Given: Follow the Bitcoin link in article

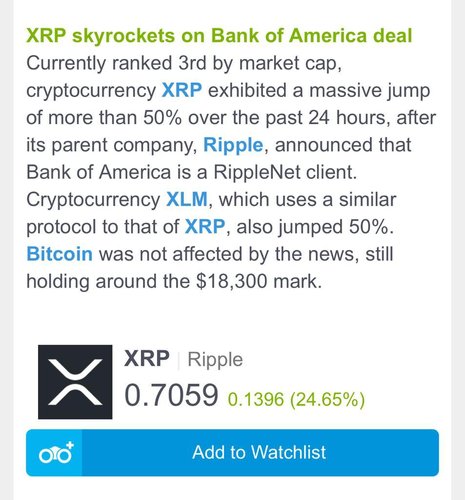Looking at the screenshot, I should click(x=59, y=254).
